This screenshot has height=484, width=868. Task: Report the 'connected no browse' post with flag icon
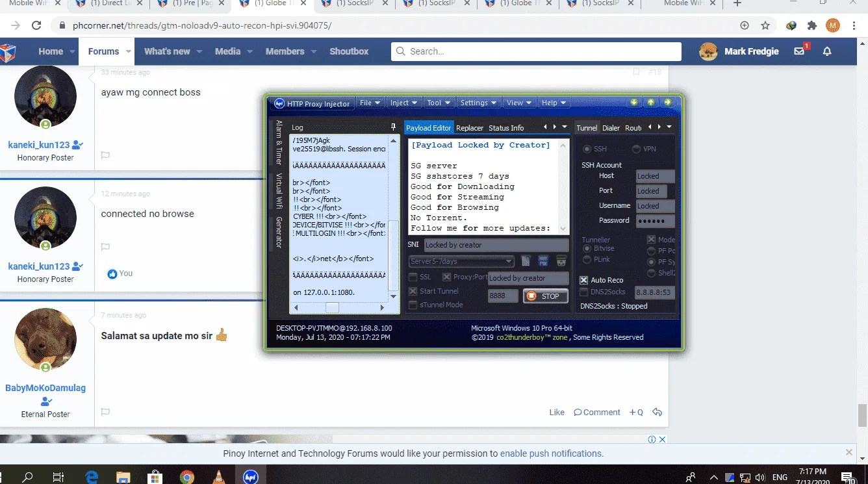pyautogui.click(x=105, y=247)
